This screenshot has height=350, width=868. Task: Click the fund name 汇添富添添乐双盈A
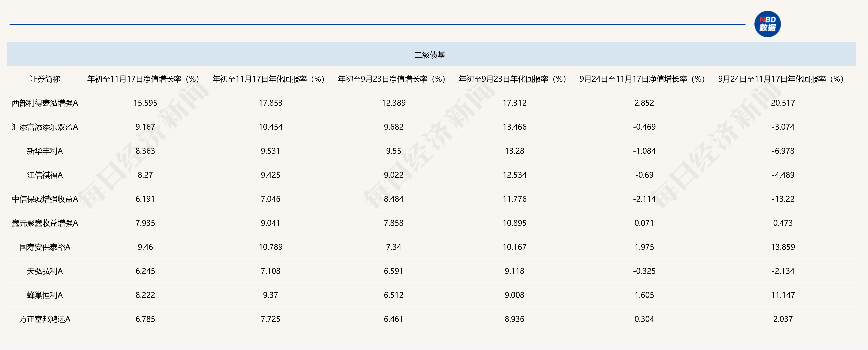click(x=45, y=127)
